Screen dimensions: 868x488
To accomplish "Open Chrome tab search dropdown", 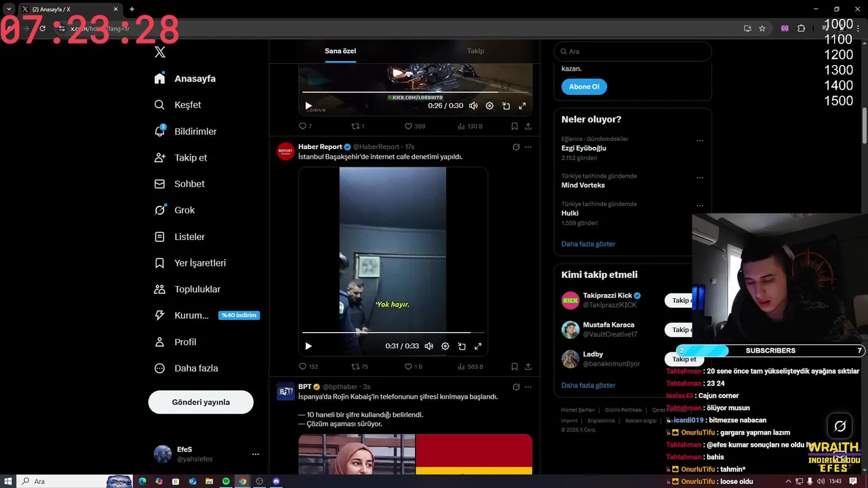I will pos(9,9).
